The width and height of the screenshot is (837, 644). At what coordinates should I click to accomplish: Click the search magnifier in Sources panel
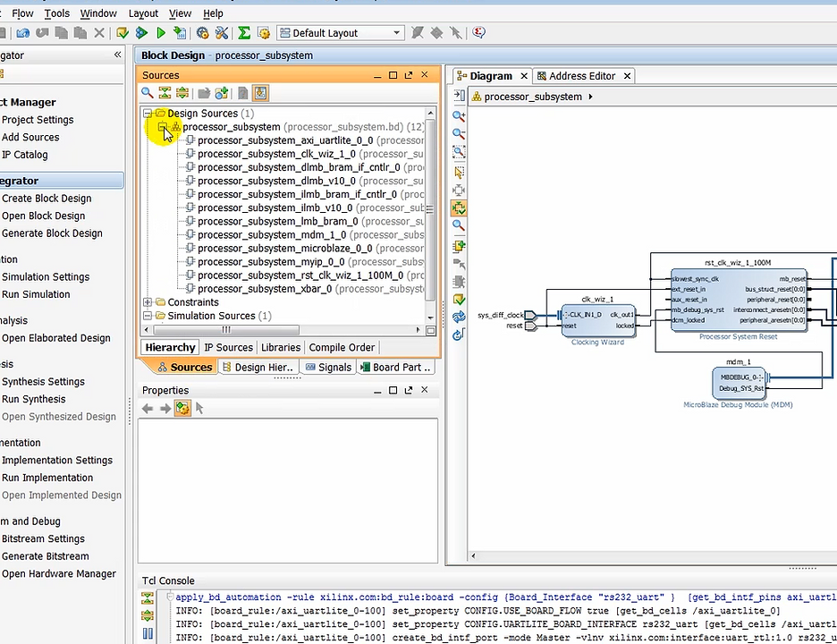coord(147,93)
